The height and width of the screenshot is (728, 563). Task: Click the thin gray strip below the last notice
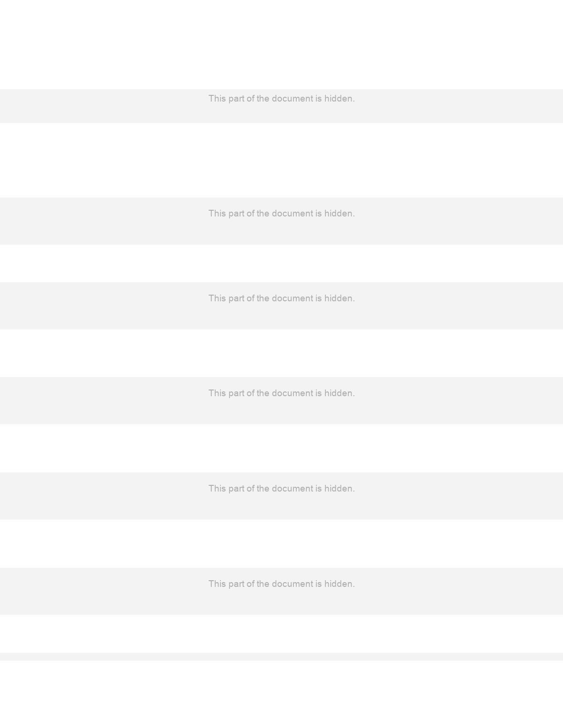pyautogui.click(x=281, y=656)
